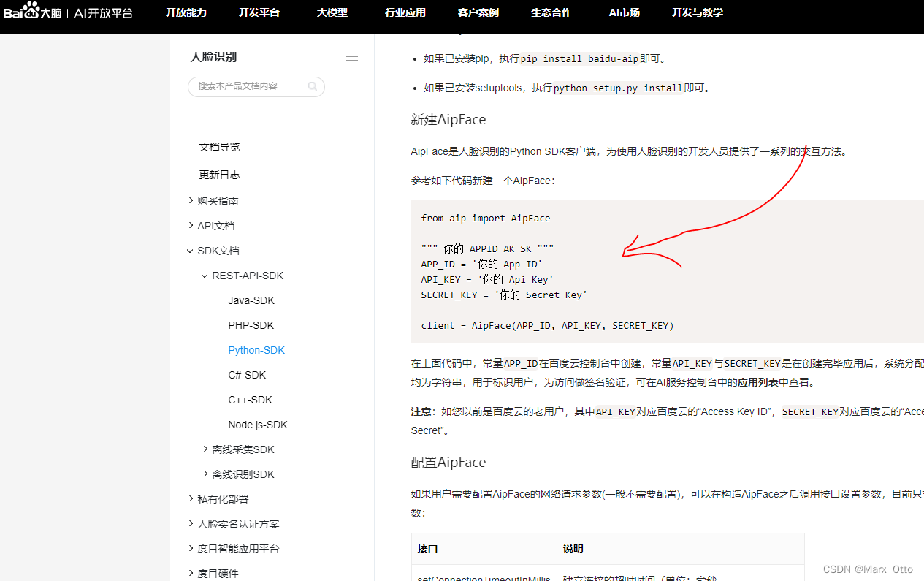Viewport: 924px width, 581px height.
Task: Click the Baidu AI open platform logo
Action: (x=68, y=11)
